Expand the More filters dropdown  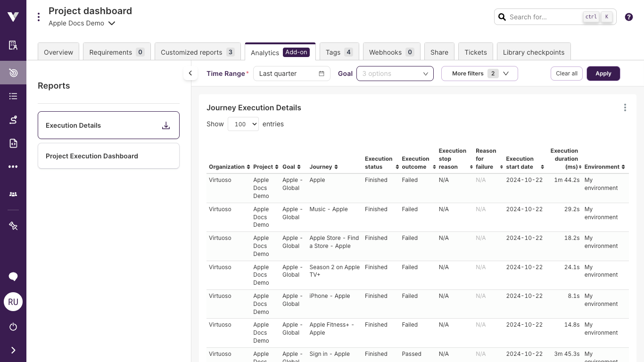(x=479, y=74)
